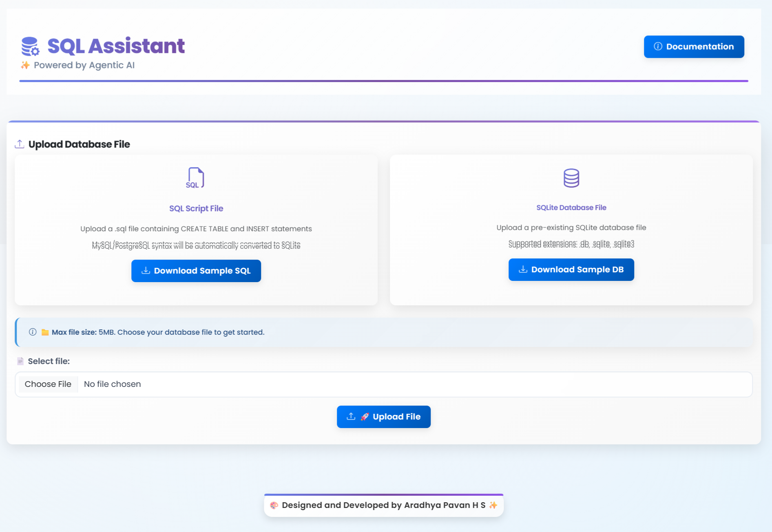Click the Powered by Agentic AI tagline
Image resolution: width=772 pixels, height=532 pixels.
click(84, 65)
